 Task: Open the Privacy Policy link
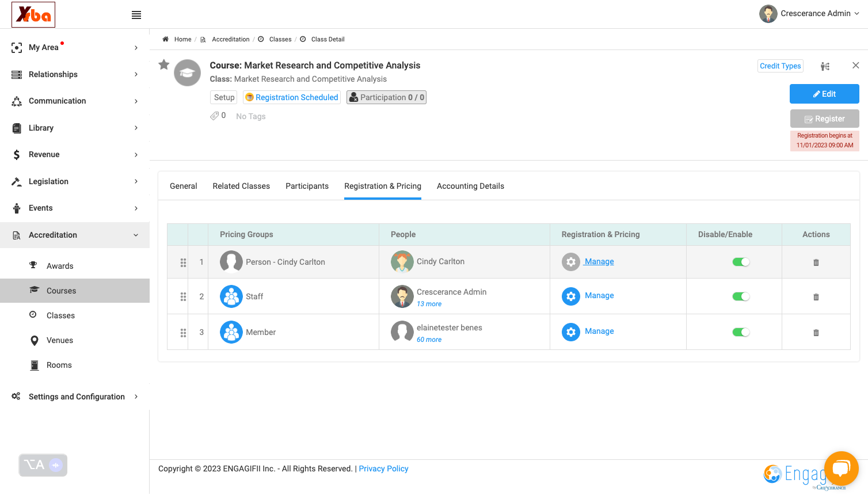coord(383,469)
